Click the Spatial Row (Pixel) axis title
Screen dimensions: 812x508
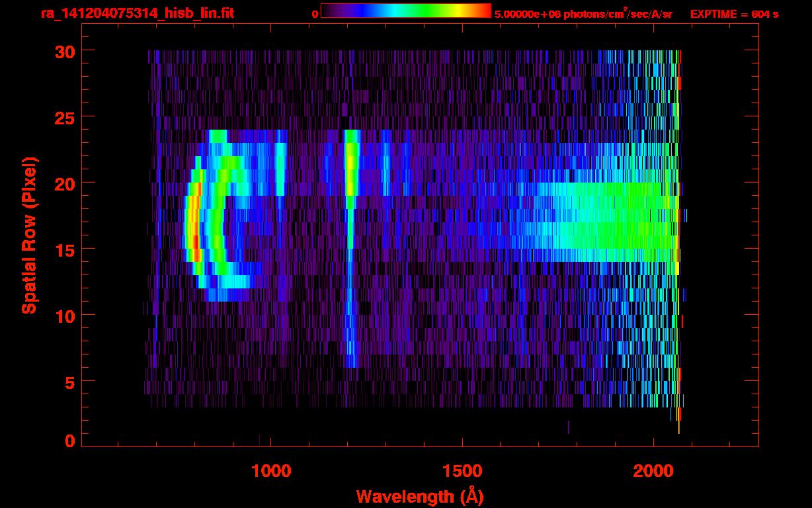[x=29, y=235]
